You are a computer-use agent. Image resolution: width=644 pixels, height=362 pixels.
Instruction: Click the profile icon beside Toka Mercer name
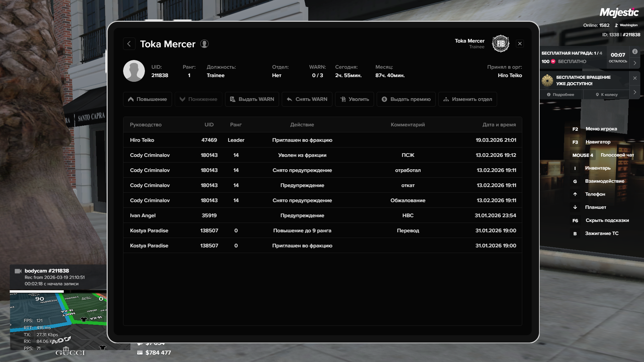204,44
